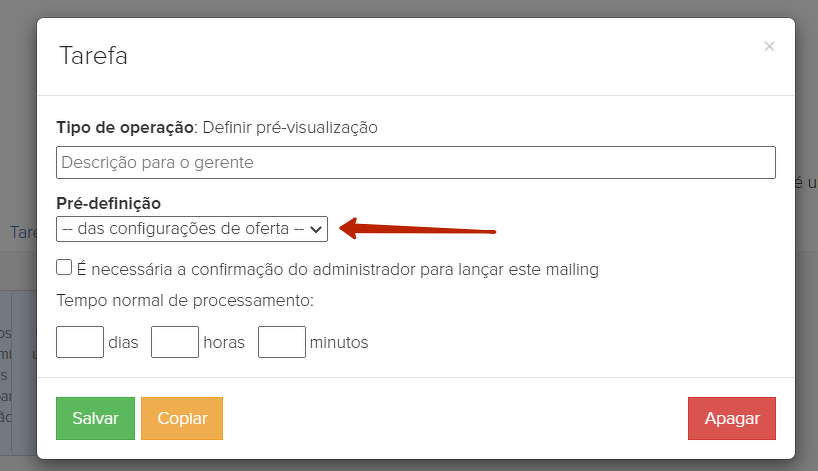Focus the dias input box
Viewport: 818px width, 471px height.
(80, 342)
